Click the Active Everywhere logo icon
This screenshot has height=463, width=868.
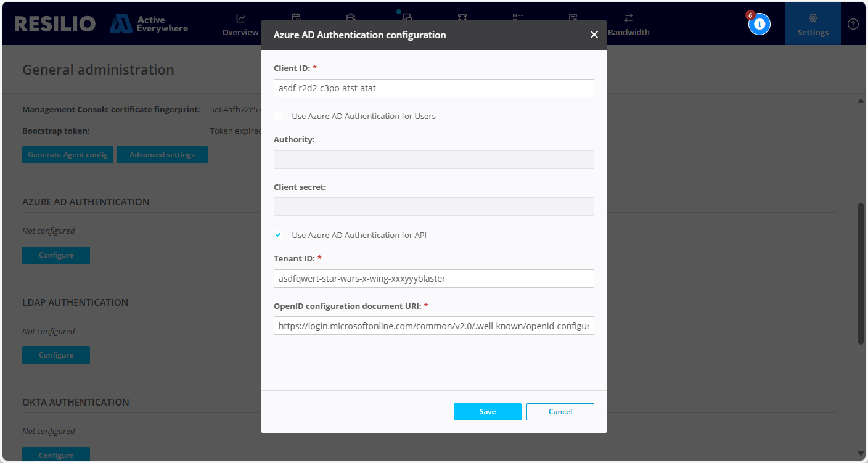pyautogui.click(x=121, y=24)
